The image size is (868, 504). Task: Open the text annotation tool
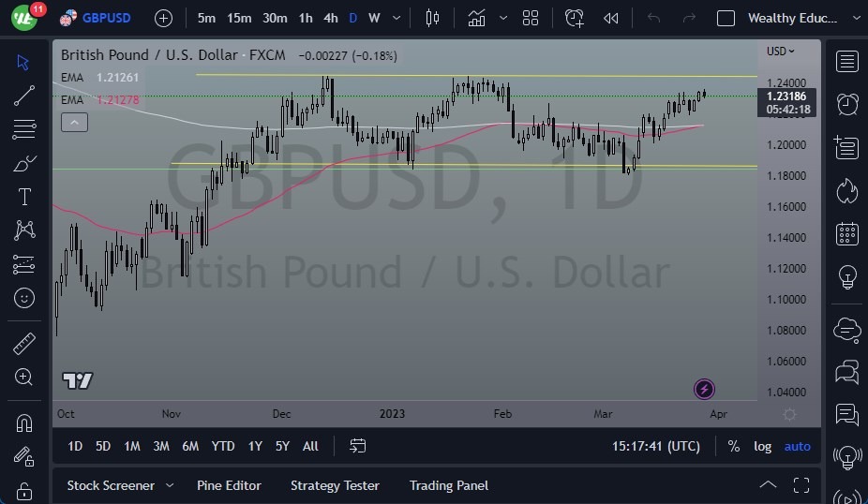tap(24, 197)
